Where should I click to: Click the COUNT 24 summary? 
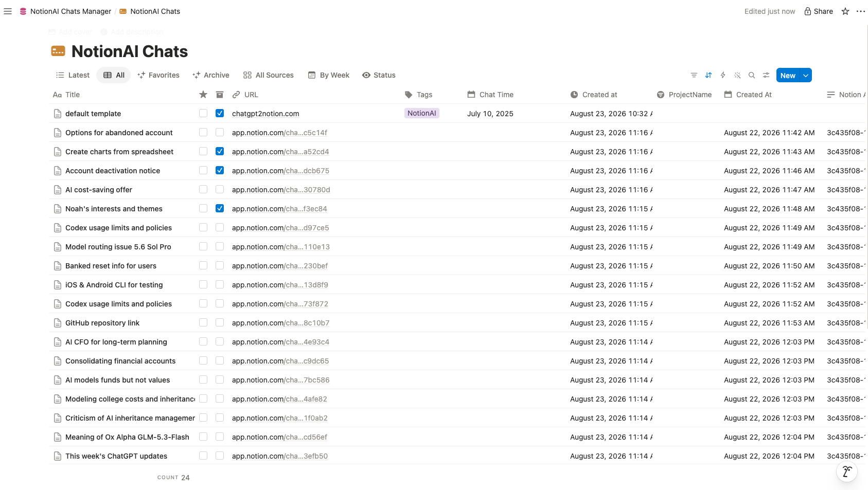point(173,478)
